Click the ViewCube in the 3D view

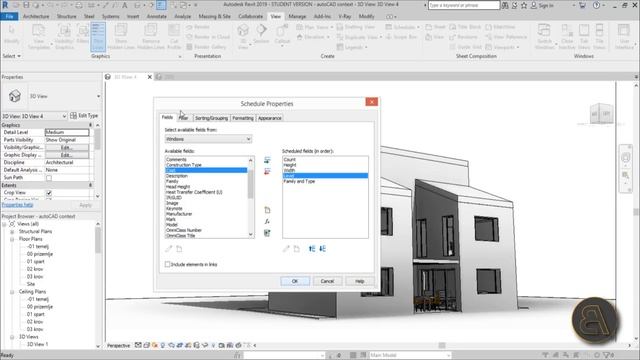point(601,114)
